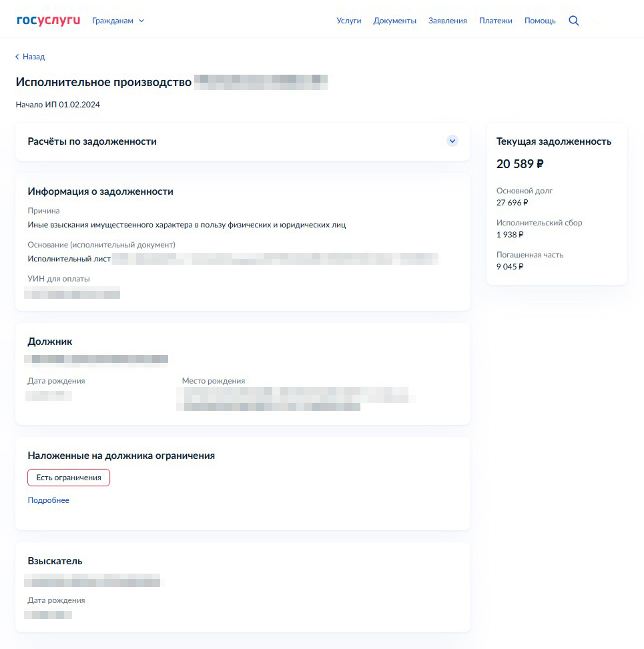Screen dimensions: 644x649
Task: Select the Основной долг value 27 696 ₽
Action: 513,202
